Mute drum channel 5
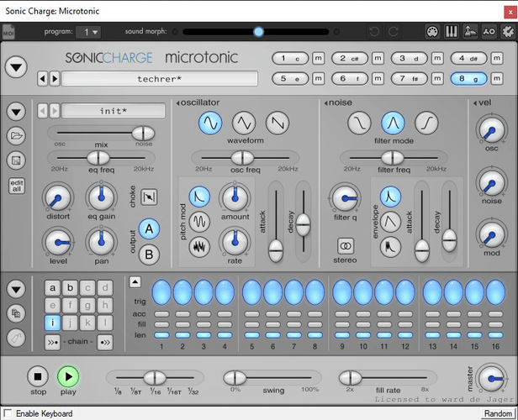Image resolution: width=518 pixels, height=420 pixels. point(318,78)
